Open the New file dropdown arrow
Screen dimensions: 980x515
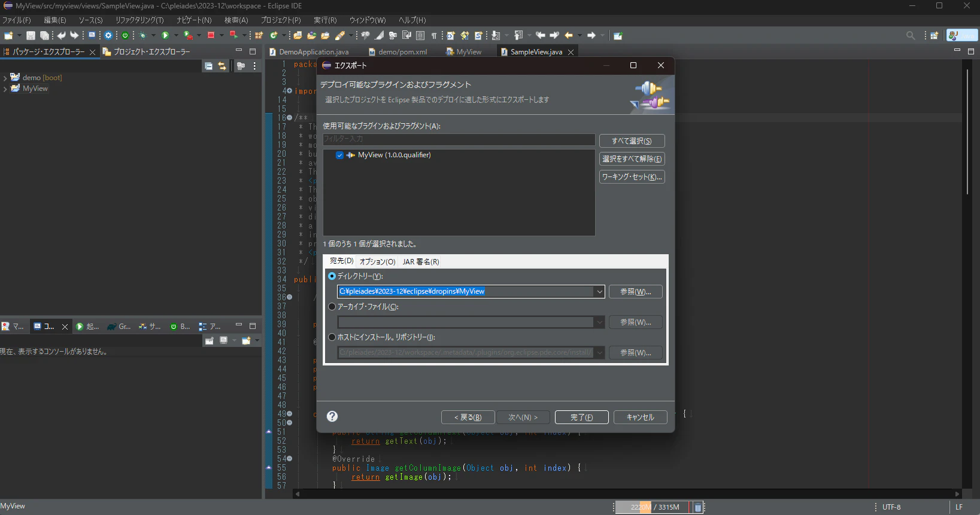tap(19, 36)
